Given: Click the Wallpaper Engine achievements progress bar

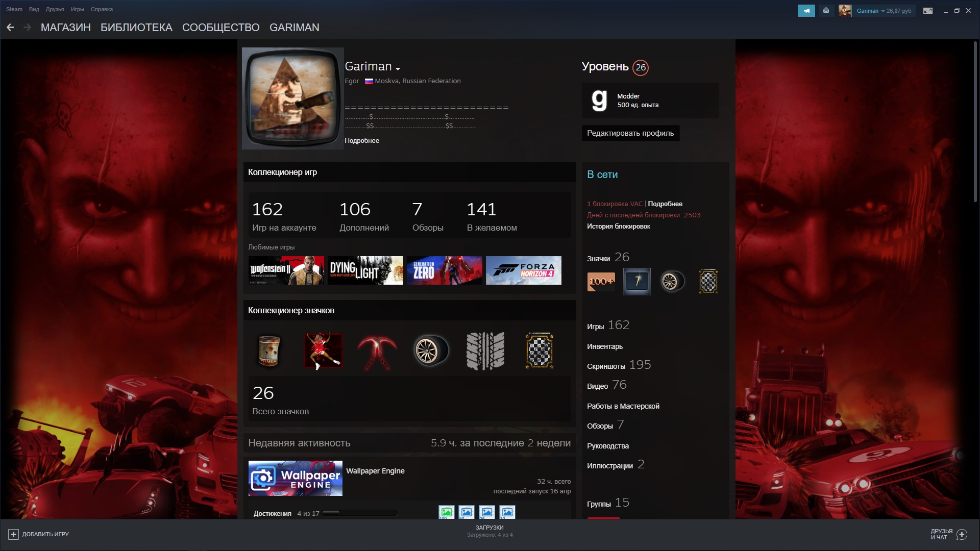Looking at the screenshot, I should coord(360,513).
